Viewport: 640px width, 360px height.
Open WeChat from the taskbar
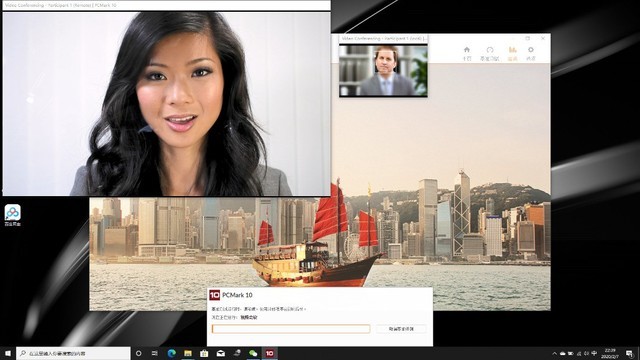point(253,353)
